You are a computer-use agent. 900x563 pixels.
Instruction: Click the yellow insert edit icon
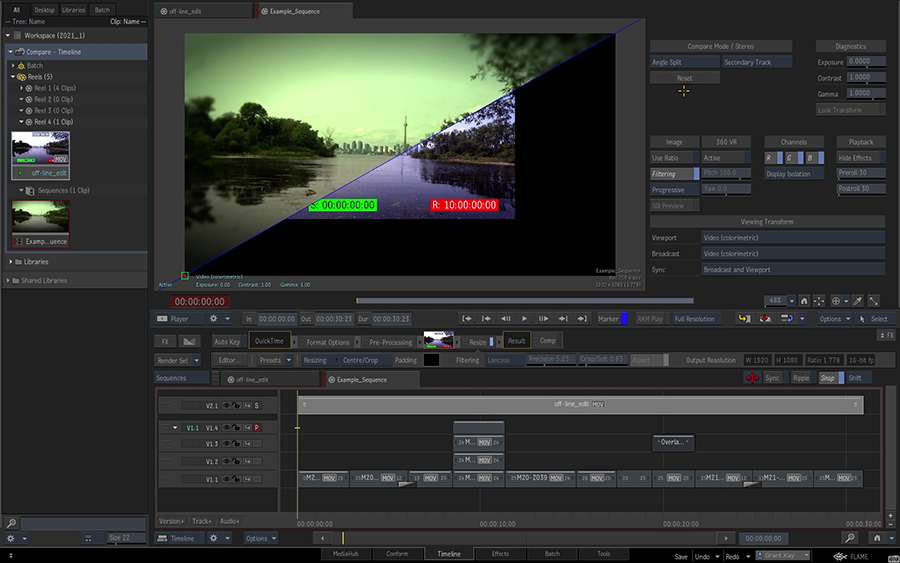pyautogui.click(x=744, y=319)
